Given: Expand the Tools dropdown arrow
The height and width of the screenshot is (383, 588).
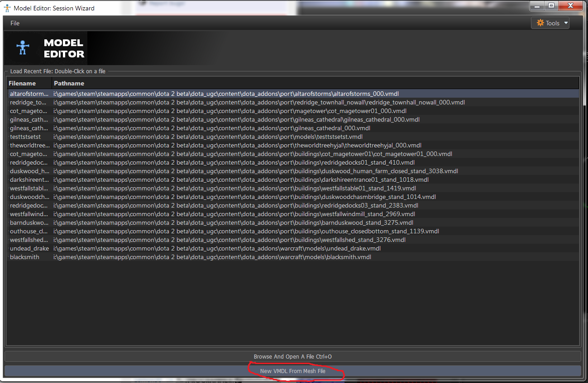Looking at the screenshot, I should tap(565, 23).
